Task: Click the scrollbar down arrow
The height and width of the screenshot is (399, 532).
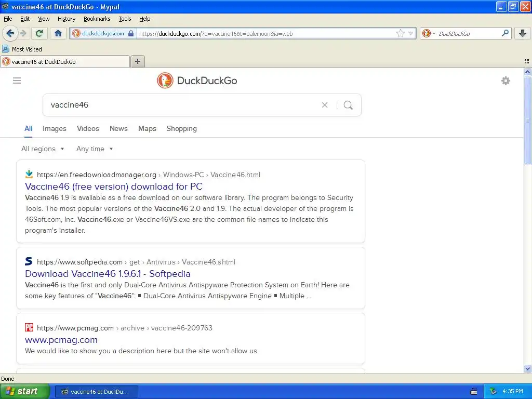Action: (x=527, y=368)
